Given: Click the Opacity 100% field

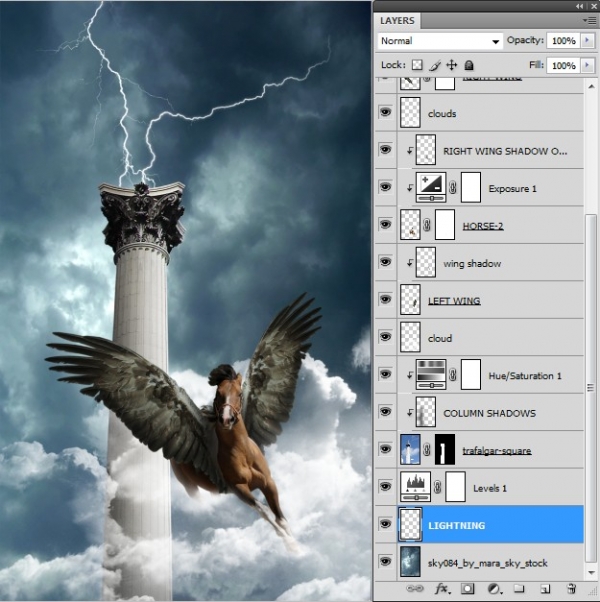Looking at the screenshot, I should [564, 41].
